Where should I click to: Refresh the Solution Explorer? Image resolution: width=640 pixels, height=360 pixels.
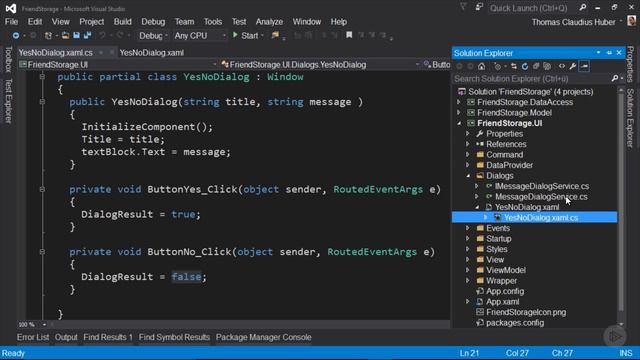point(525,66)
